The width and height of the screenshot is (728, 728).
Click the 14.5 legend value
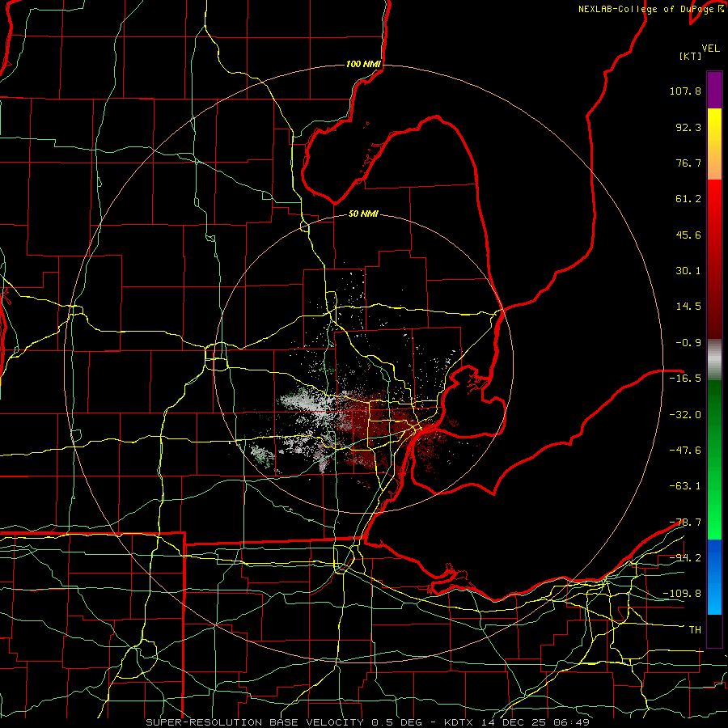pyautogui.click(x=688, y=307)
